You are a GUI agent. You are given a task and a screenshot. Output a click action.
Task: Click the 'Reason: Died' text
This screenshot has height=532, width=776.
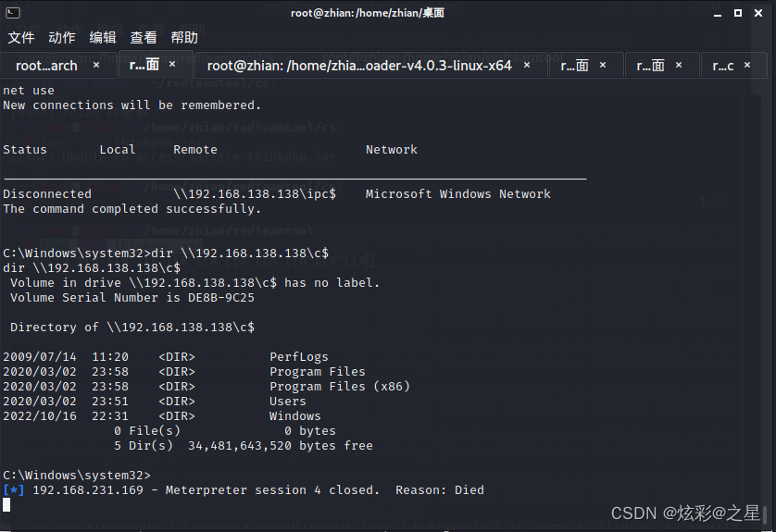(x=440, y=490)
